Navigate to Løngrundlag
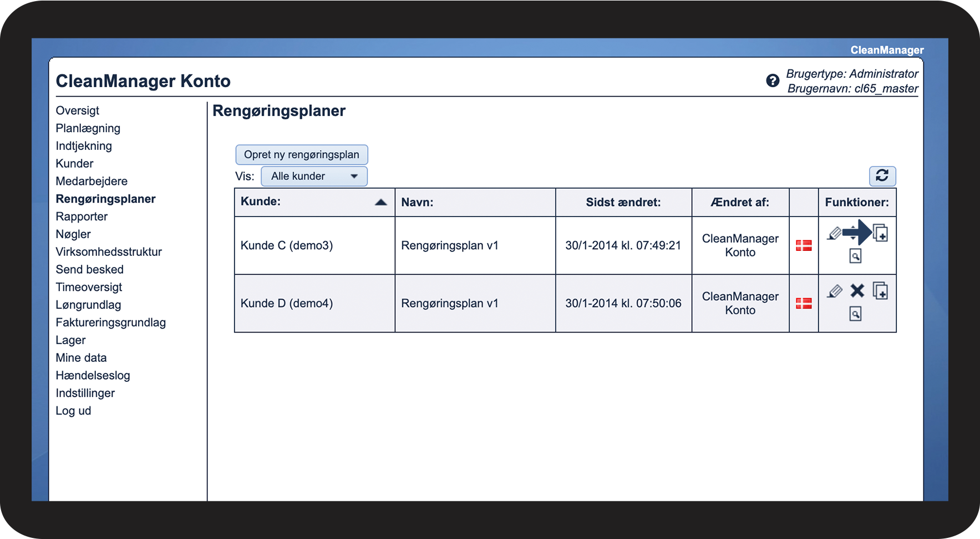 coord(88,305)
